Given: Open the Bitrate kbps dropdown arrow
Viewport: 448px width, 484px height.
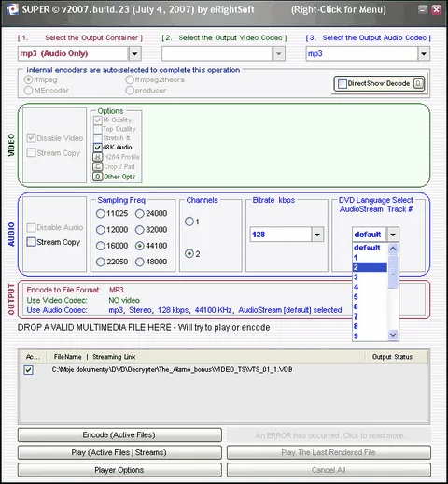Looking at the screenshot, I should pyautogui.click(x=317, y=235).
